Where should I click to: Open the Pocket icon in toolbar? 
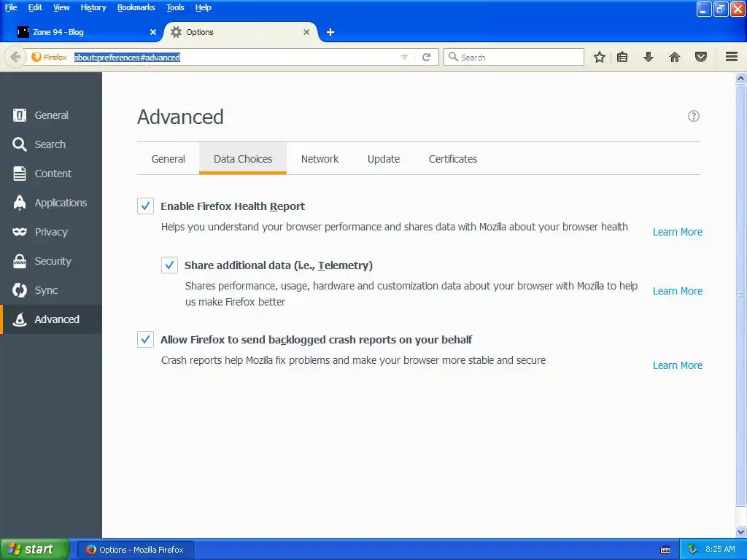(701, 57)
